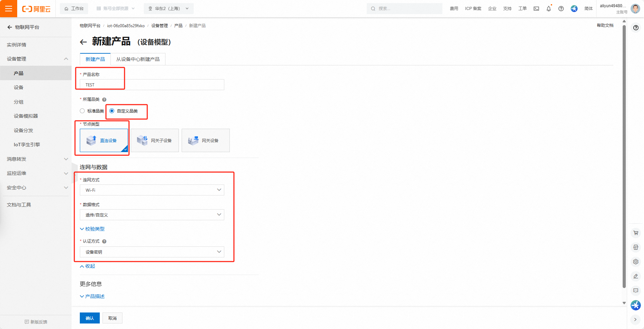The height and width of the screenshot is (329, 644).
Task: Choose the 直连设备 node type
Action: point(104,140)
